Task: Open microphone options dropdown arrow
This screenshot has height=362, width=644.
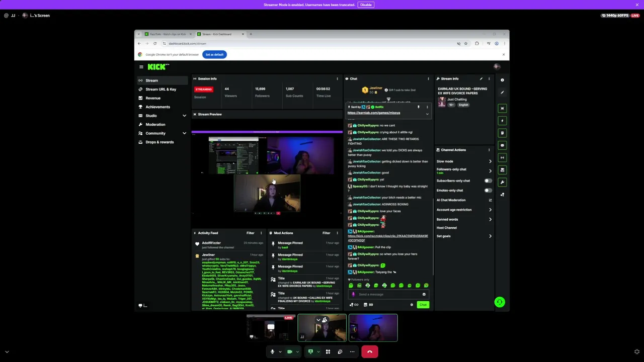Action: point(280,352)
